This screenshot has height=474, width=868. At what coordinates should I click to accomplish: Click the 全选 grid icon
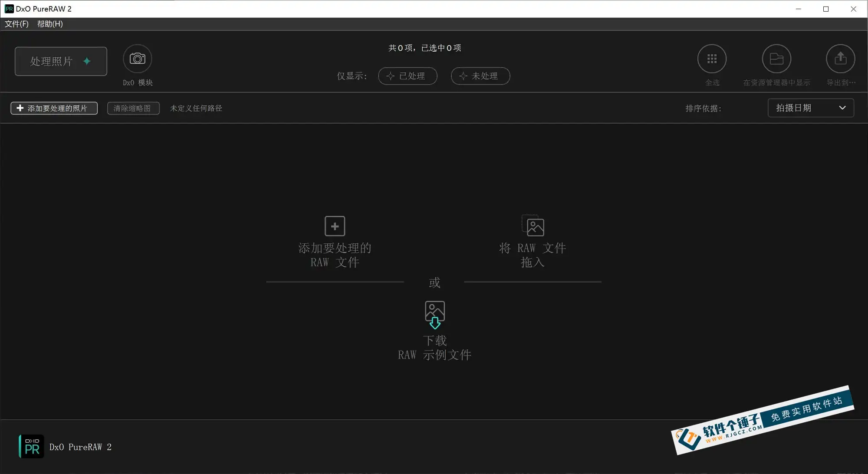712,59
